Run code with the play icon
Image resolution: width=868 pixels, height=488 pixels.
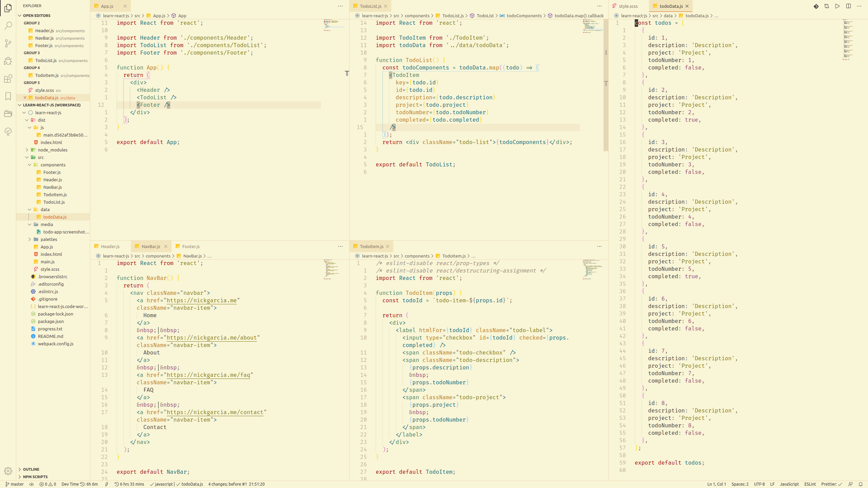point(837,6)
